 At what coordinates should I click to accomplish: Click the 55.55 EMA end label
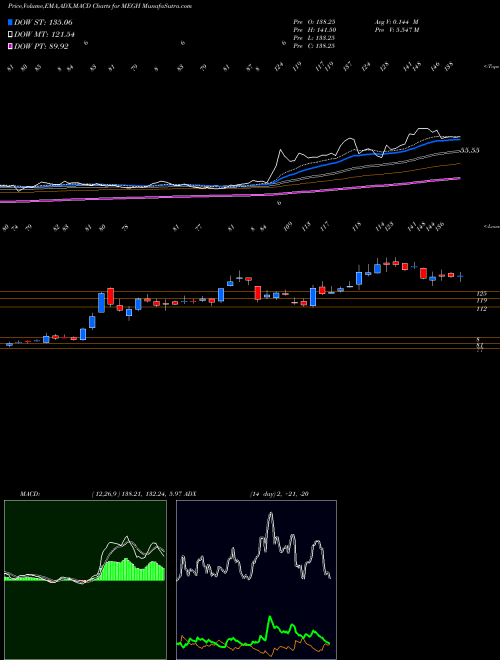(x=470, y=150)
